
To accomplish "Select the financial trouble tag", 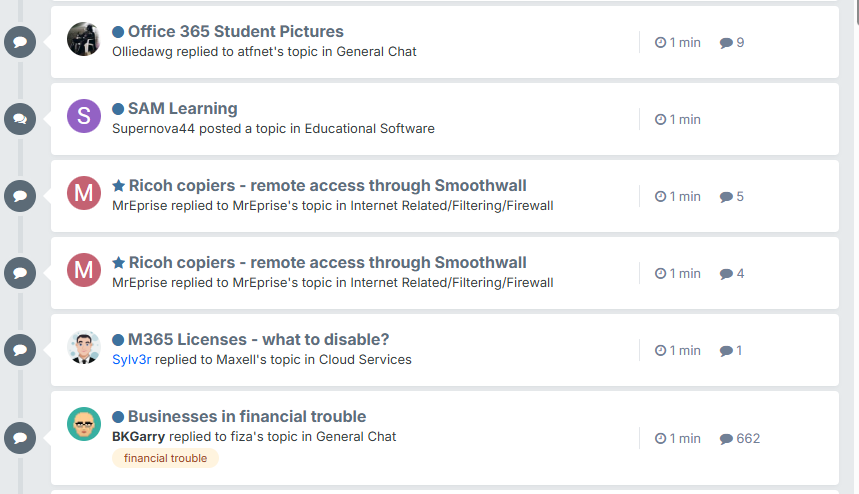I will pyautogui.click(x=165, y=458).
